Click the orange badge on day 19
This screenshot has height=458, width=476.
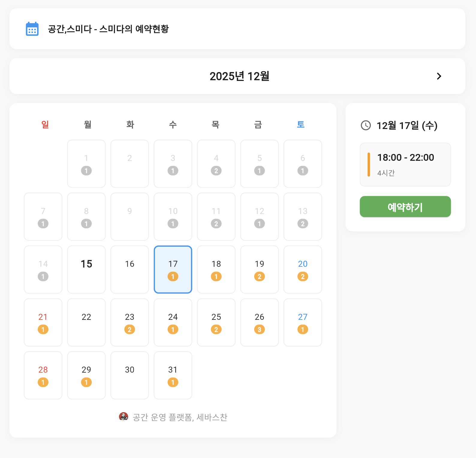click(259, 276)
